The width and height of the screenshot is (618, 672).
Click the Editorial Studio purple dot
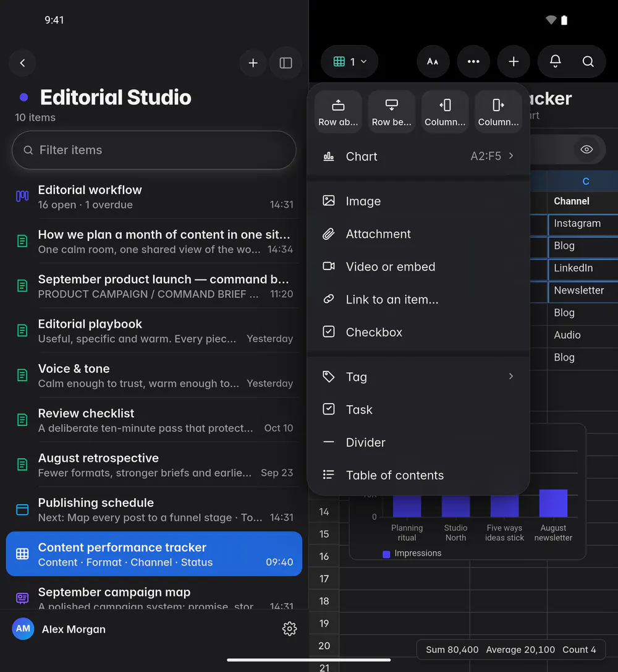click(x=24, y=97)
